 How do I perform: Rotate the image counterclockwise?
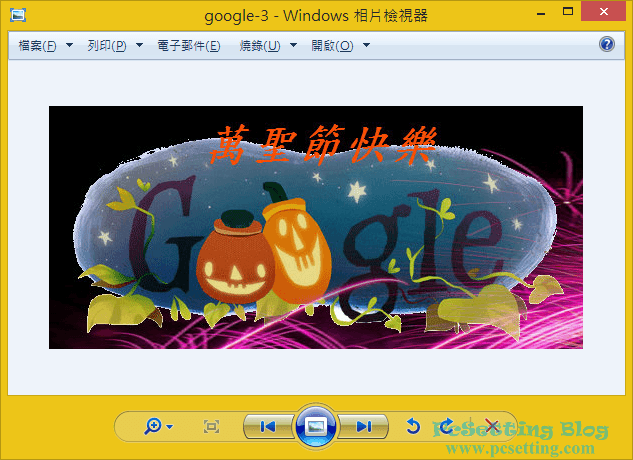413,427
